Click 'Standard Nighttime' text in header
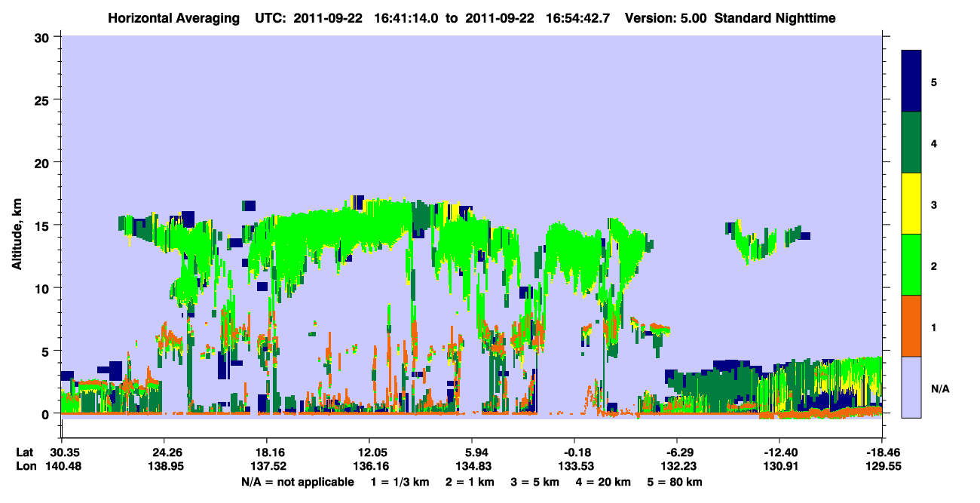Screen dimensions: 980x503 [775, 17]
